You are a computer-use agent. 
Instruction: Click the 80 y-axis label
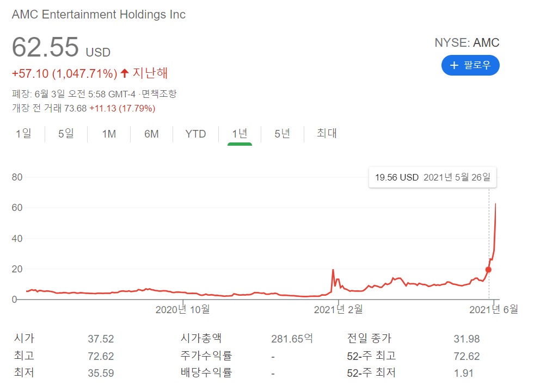17,177
